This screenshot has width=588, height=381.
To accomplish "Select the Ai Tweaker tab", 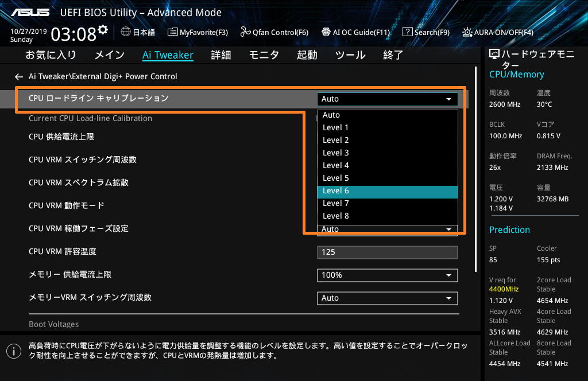I will click(168, 55).
